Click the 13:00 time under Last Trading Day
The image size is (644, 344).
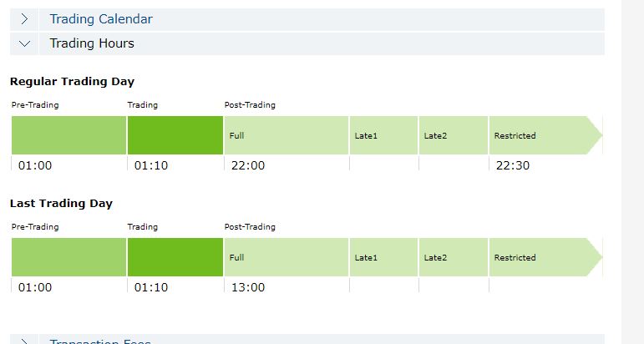coord(248,287)
